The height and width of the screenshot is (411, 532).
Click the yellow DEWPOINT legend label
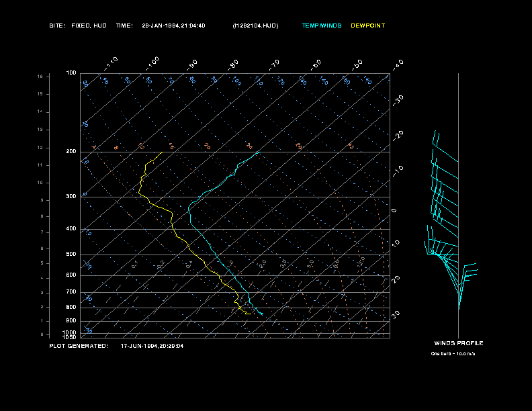pos(368,26)
